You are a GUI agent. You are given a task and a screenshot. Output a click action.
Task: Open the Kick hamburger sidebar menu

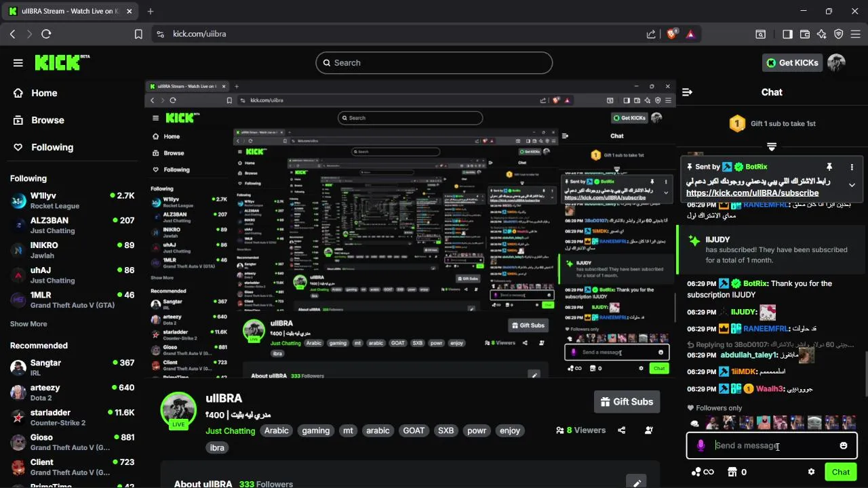18,63
